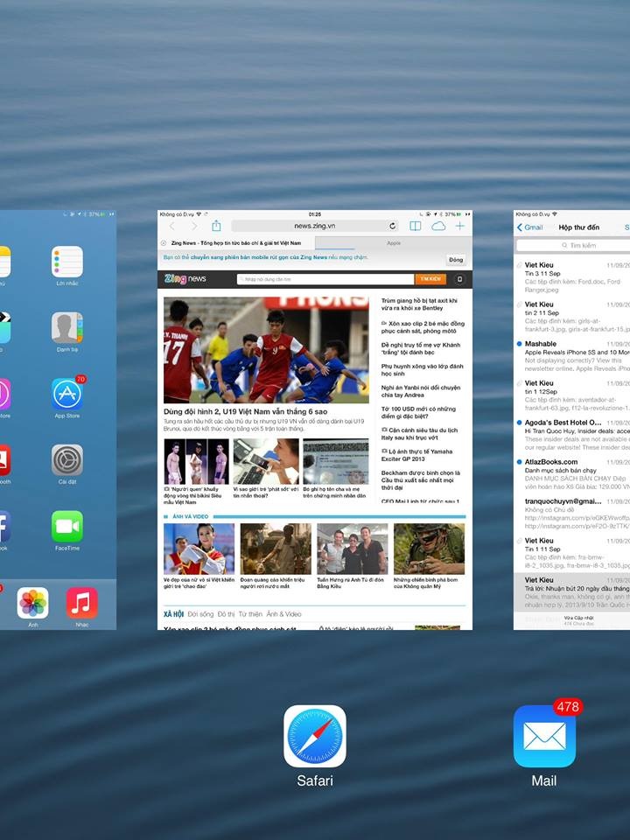The height and width of the screenshot is (840, 630).
Task: Open the Safari bookmarks book icon
Action: (x=416, y=226)
